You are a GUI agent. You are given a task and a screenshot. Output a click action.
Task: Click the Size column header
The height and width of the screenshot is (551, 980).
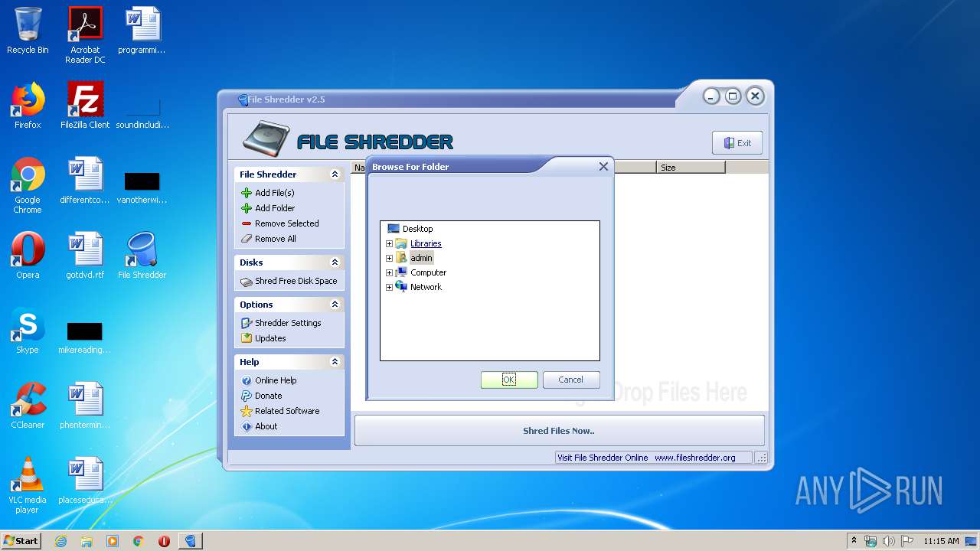click(691, 167)
